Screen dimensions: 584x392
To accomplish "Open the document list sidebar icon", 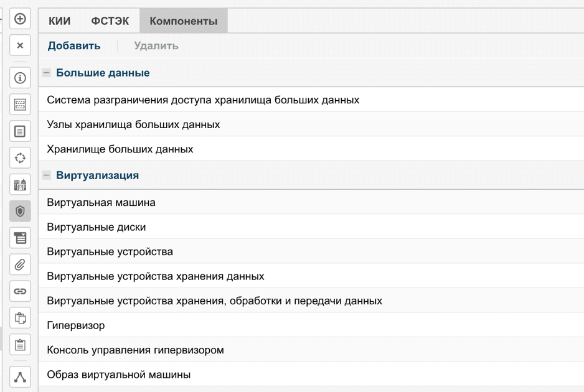I will point(20,131).
